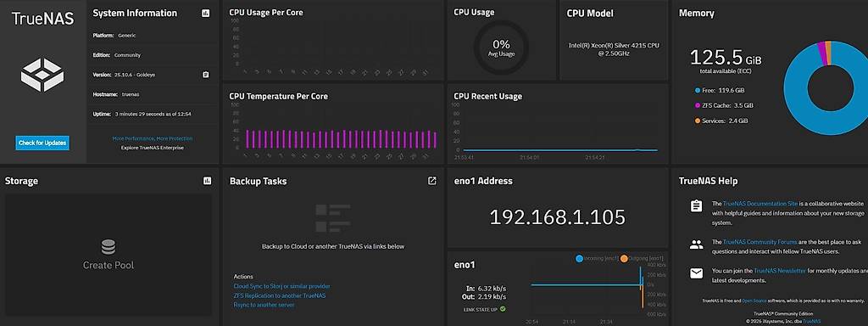This screenshot has height=326, width=868.
Task: Click the Create Pool label
Action: coord(108,265)
